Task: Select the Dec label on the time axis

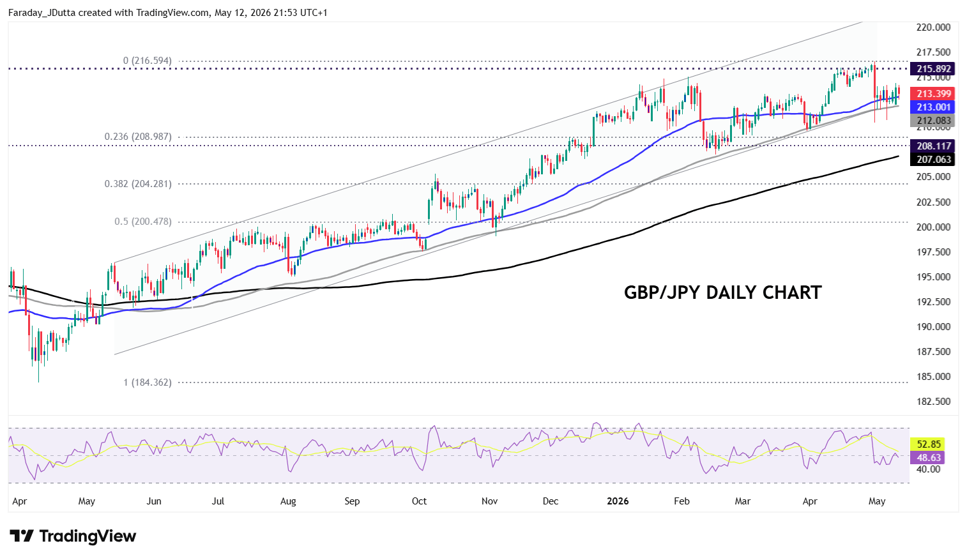Action: 551,501
